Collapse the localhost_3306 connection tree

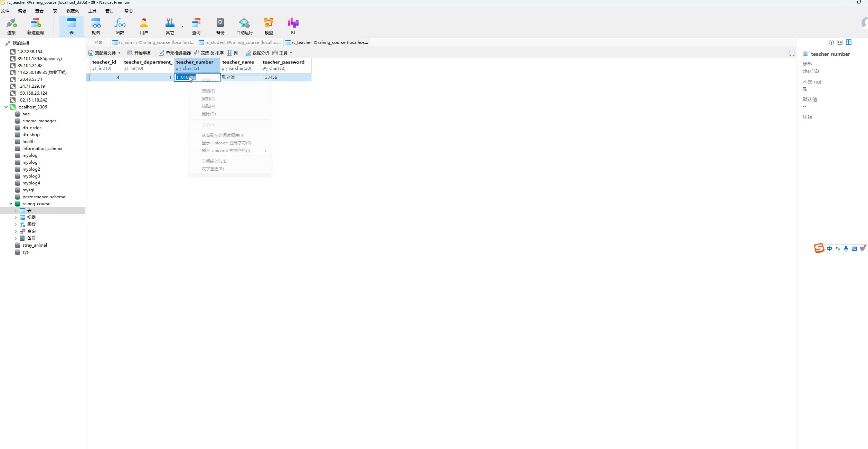tap(6, 107)
